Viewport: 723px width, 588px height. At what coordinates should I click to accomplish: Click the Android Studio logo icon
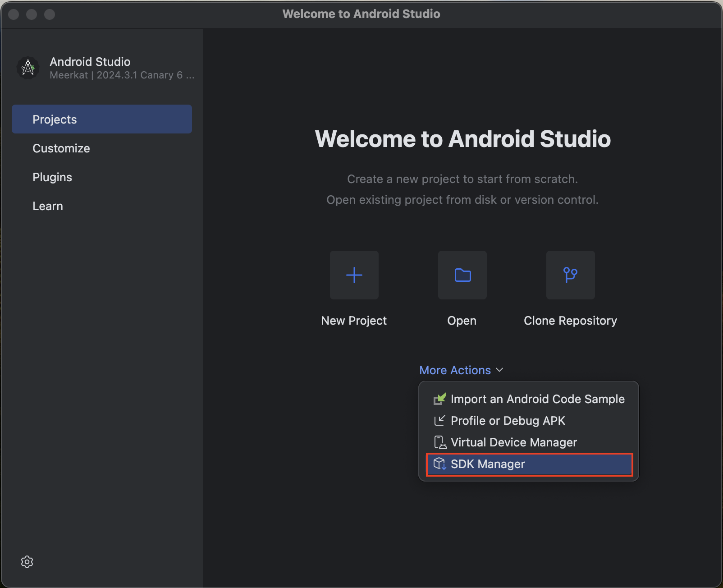28,68
